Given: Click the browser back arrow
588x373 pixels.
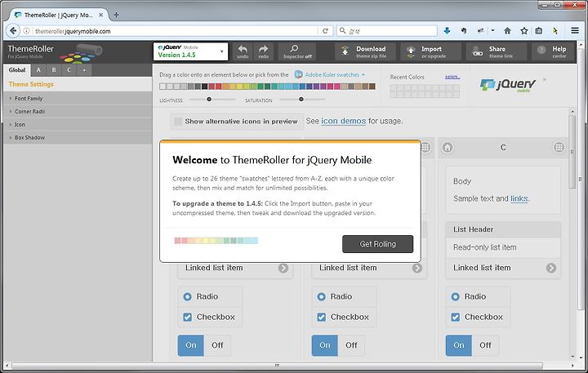Looking at the screenshot, I should point(13,31).
